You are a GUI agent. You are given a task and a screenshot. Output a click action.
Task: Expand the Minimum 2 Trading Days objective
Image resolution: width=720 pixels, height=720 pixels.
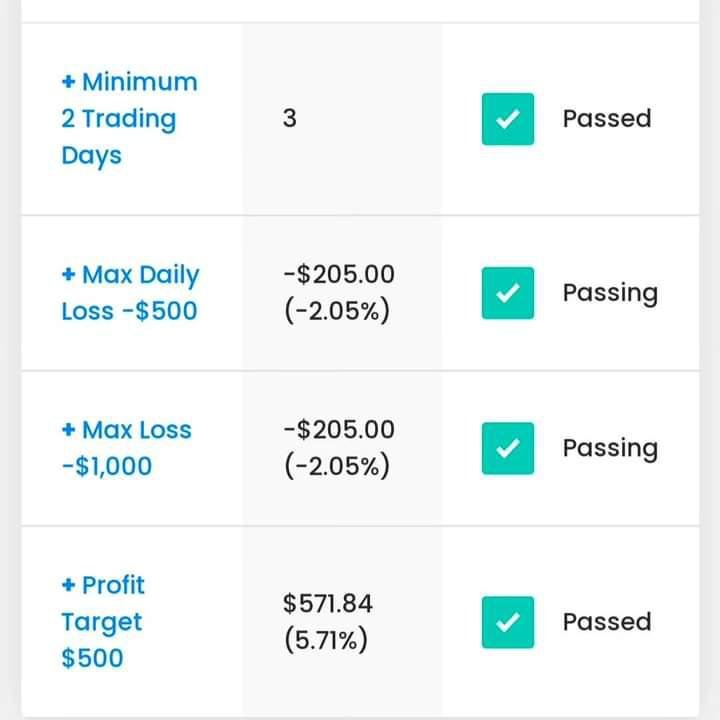coord(129,119)
